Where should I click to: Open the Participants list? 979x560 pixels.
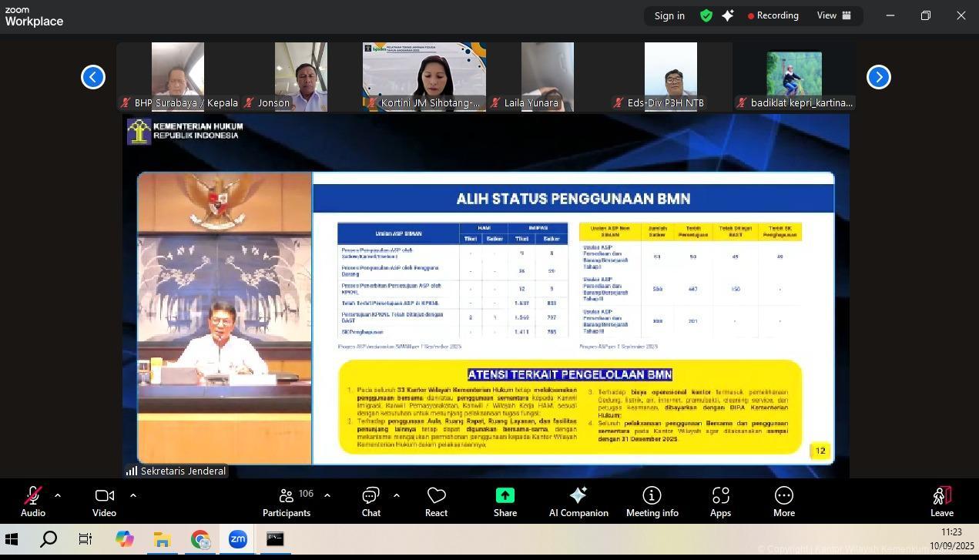pos(287,501)
